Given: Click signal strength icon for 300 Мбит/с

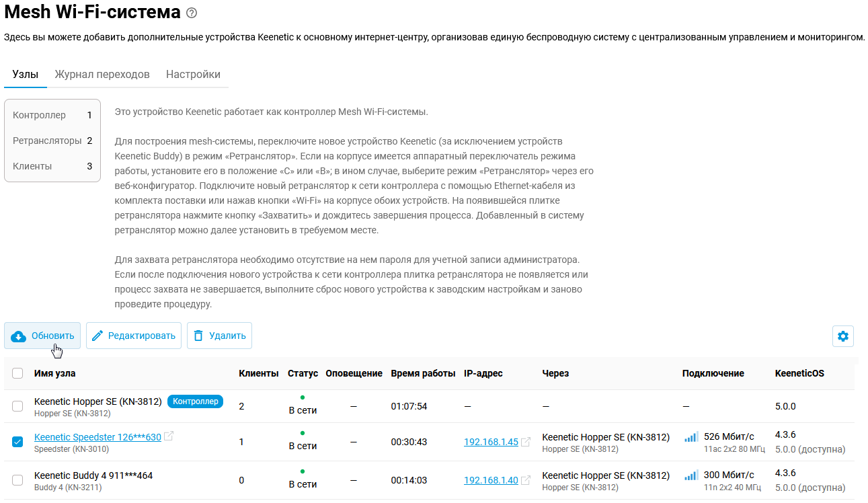Looking at the screenshot, I should coord(691,475).
